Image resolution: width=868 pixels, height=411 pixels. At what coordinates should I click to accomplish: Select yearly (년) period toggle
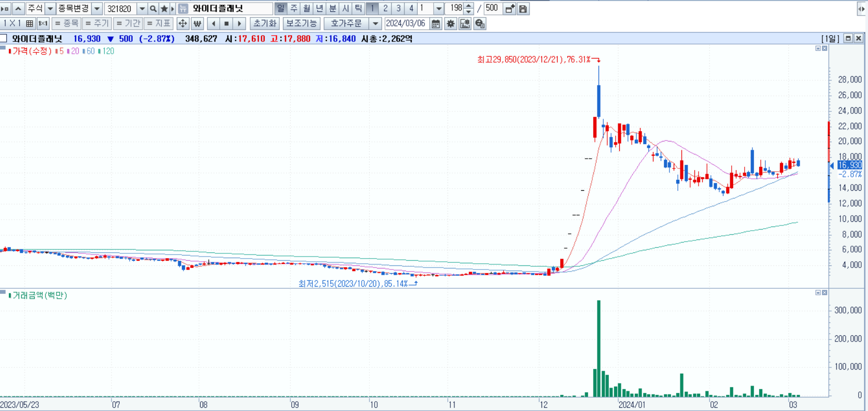tap(320, 9)
